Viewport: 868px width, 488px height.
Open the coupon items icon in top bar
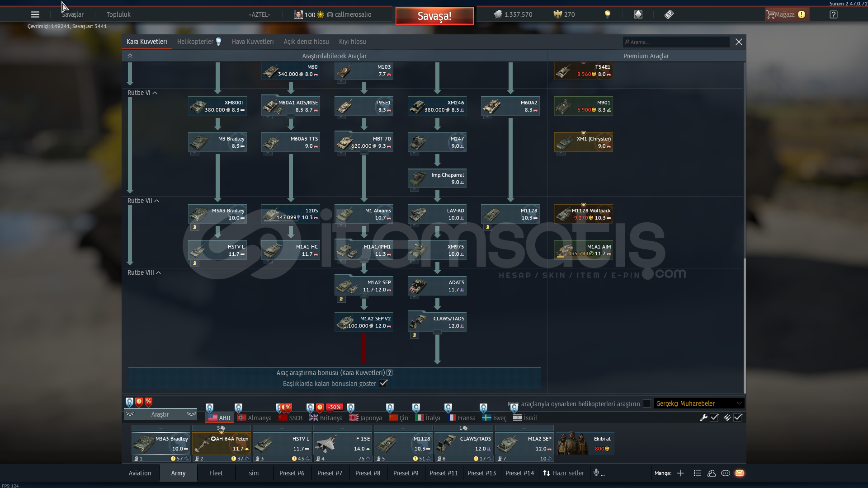[x=669, y=14]
